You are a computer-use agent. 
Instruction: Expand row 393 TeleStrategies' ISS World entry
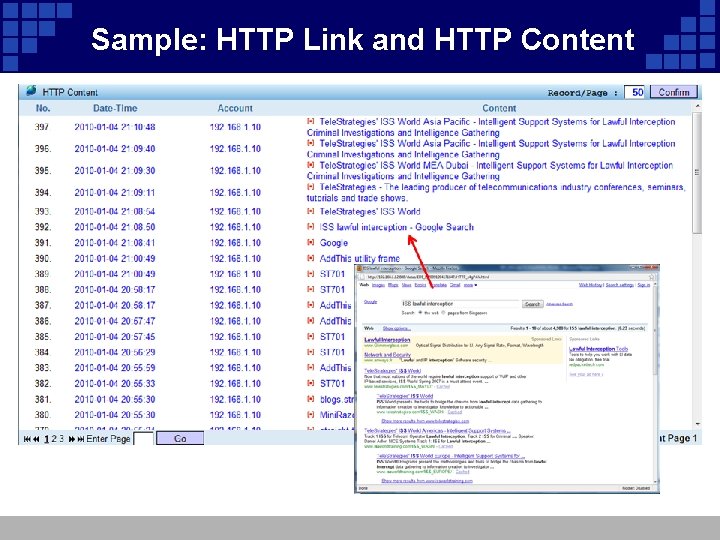point(311,211)
